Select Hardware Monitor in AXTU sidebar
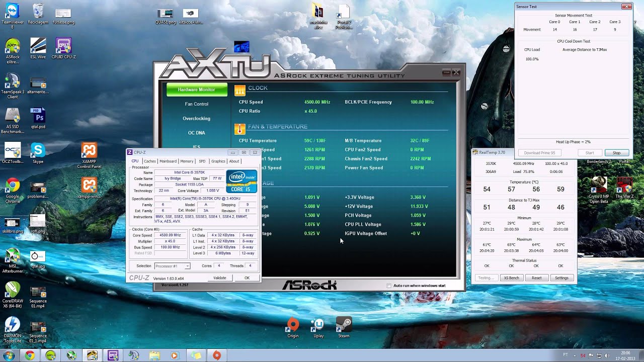 pyautogui.click(x=196, y=89)
